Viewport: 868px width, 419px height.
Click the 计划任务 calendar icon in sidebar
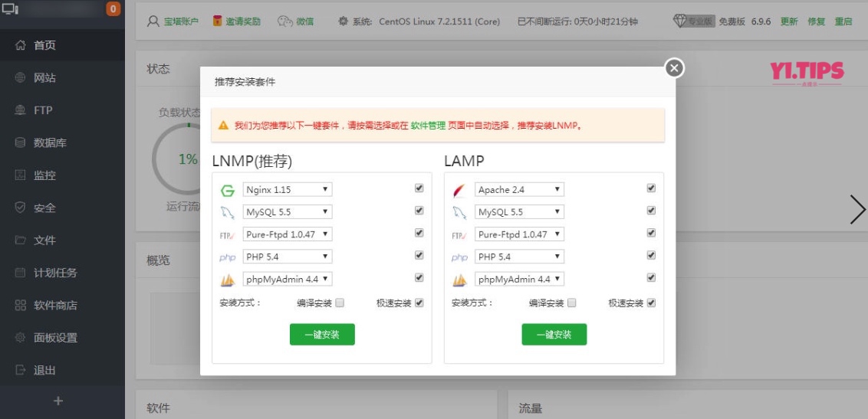click(x=21, y=273)
